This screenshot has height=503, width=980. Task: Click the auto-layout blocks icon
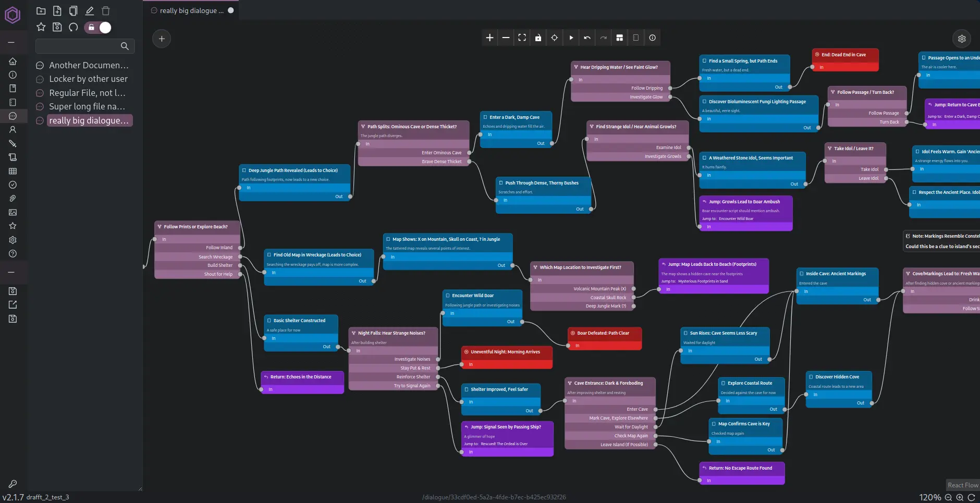coord(619,38)
